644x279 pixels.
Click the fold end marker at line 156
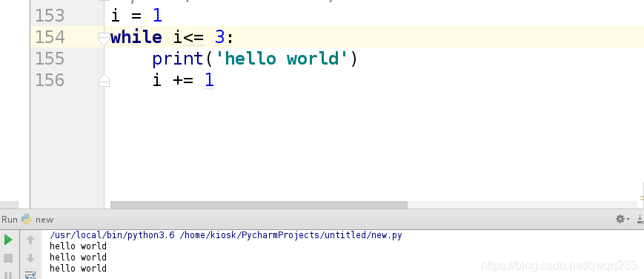pyautogui.click(x=104, y=81)
